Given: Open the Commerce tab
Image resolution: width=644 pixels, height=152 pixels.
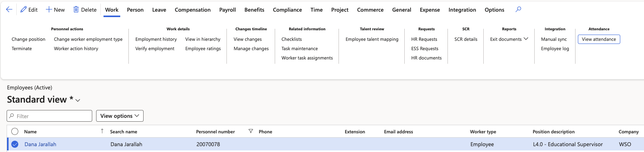Looking at the screenshot, I should point(370,10).
